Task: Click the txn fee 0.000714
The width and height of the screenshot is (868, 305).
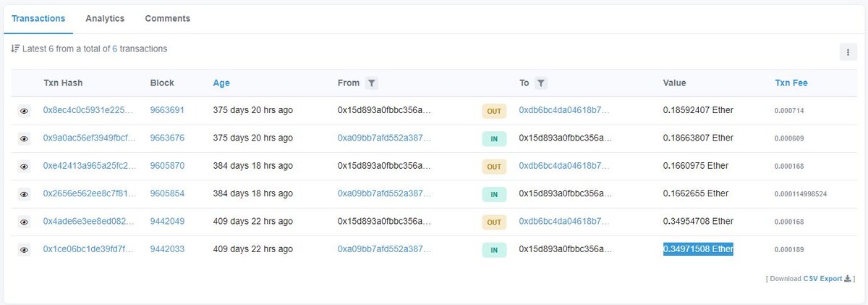Action: click(x=789, y=111)
